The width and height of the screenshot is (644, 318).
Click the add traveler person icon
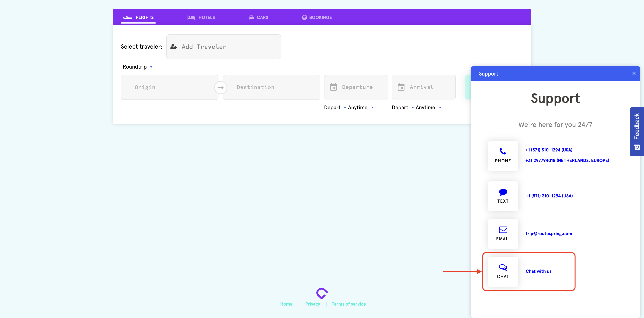pos(174,47)
